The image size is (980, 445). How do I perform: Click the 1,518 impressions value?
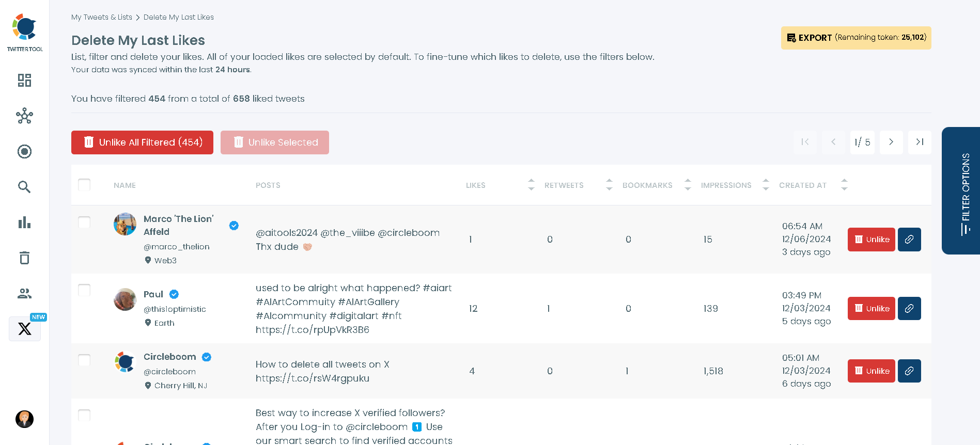[x=713, y=371]
